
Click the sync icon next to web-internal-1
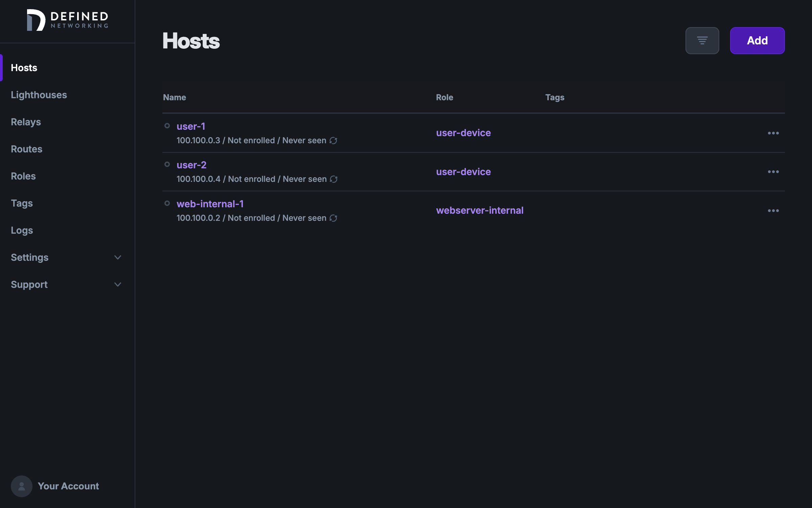click(x=333, y=218)
